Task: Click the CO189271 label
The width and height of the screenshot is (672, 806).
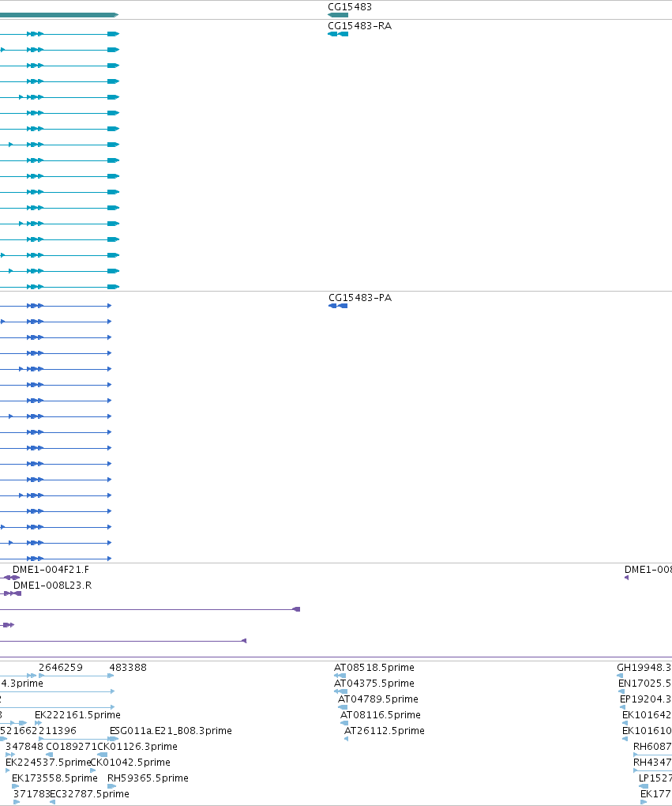Action: [71, 747]
